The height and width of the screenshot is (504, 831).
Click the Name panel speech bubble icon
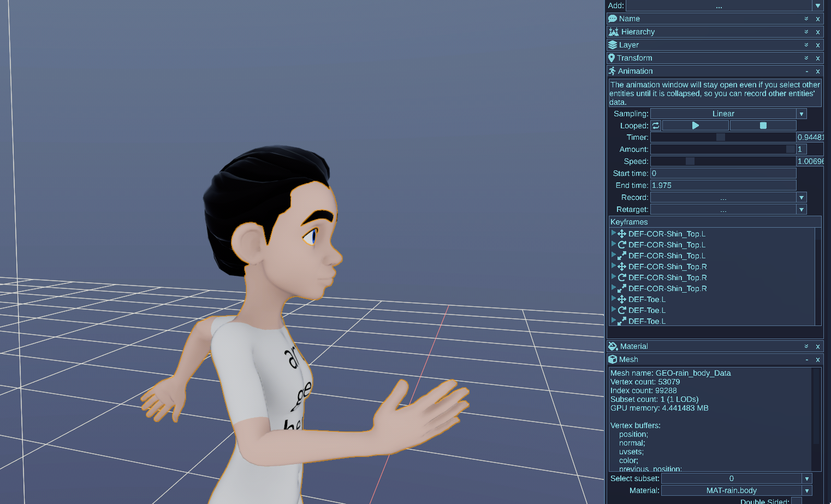[x=613, y=18]
